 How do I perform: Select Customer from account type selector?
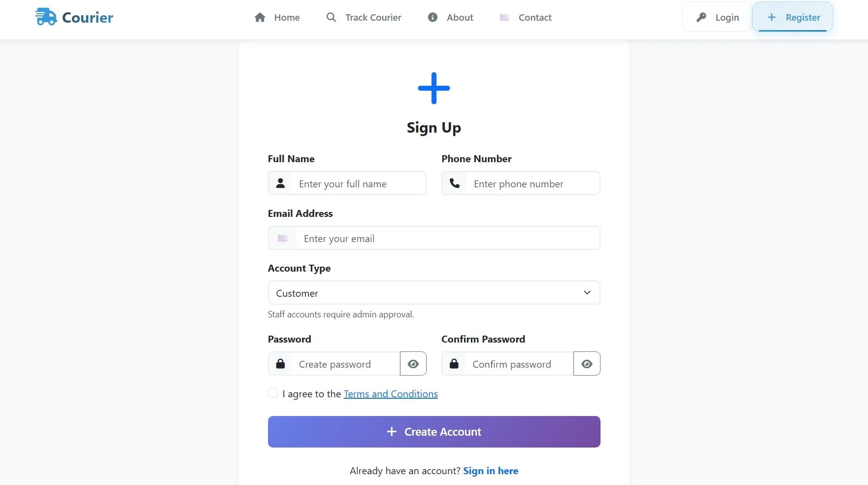coord(434,292)
